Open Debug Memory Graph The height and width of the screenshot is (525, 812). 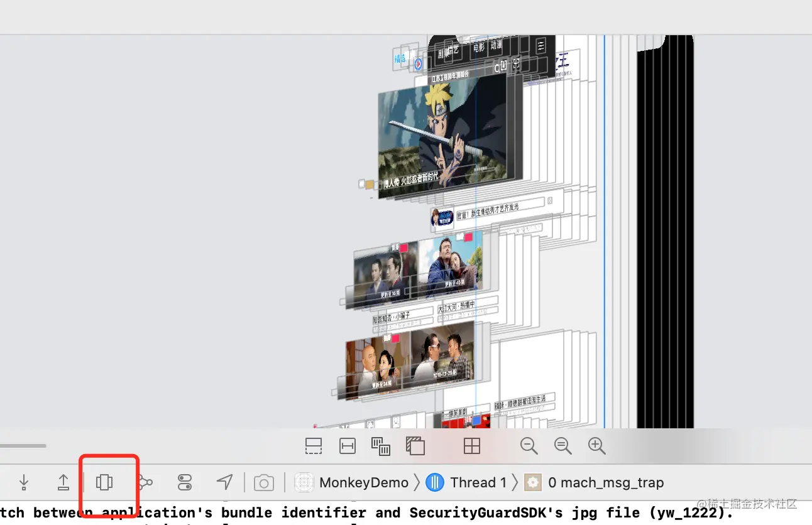(145, 482)
